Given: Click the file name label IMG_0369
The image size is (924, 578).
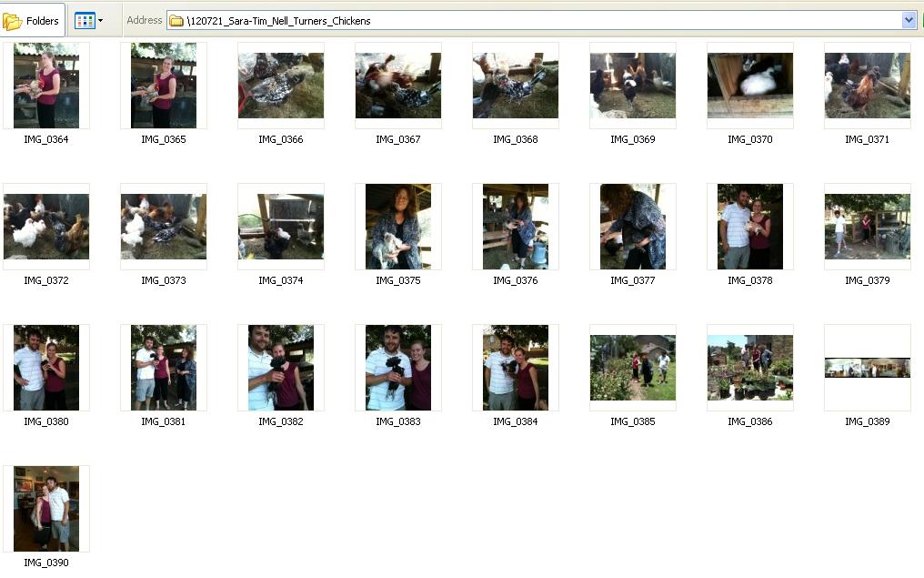Looking at the screenshot, I should tap(632, 139).
